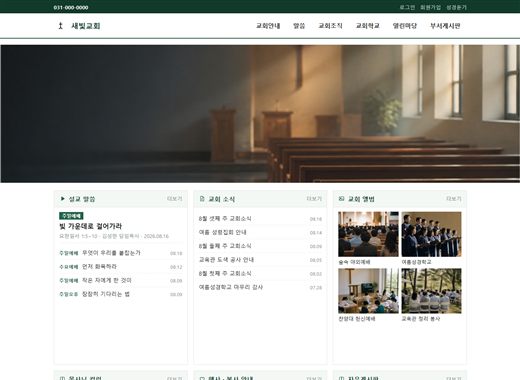
Task: Open the news post 여름성경학교 마무리 감사
Action: [x=231, y=287]
